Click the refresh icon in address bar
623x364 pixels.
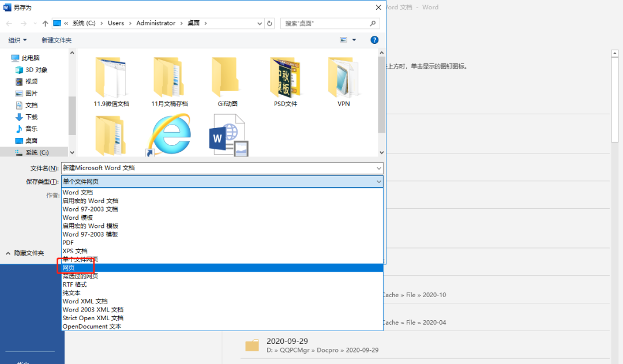click(x=269, y=24)
